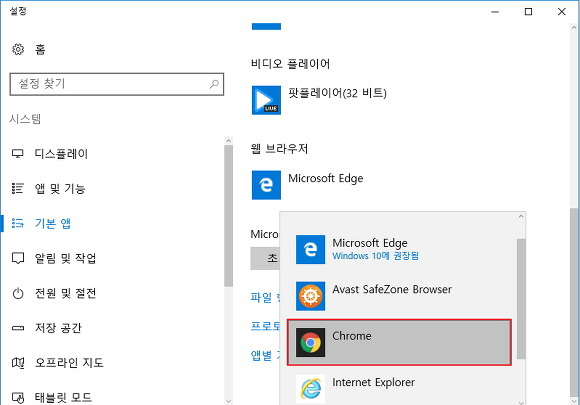This screenshot has height=405, width=580.
Task: Click the 태블릿 모드 icon
Action: click(18, 398)
